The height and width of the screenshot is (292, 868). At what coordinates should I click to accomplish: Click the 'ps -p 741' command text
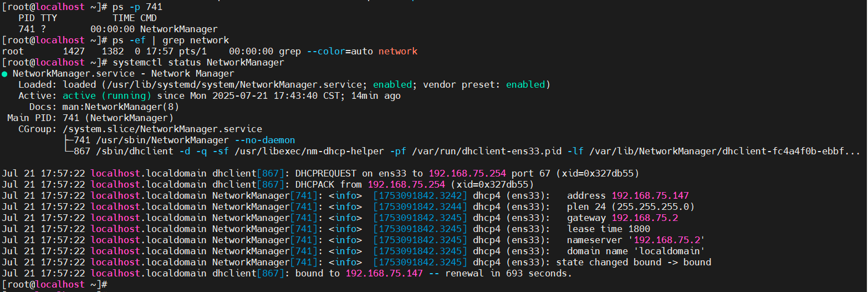pyautogui.click(x=137, y=7)
